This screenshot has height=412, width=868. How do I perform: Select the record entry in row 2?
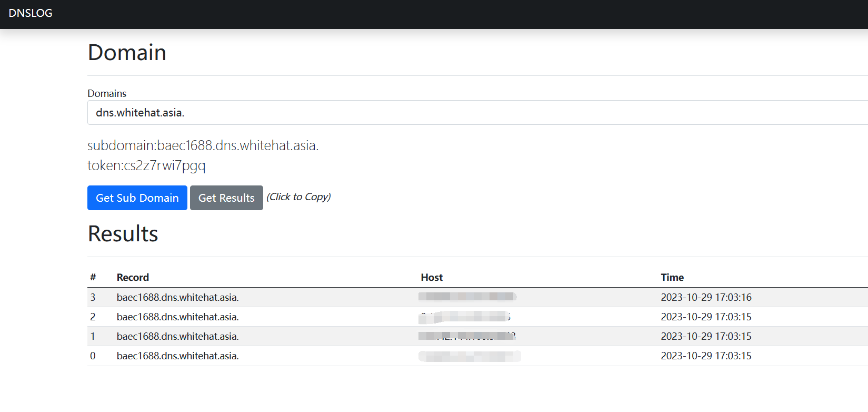coord(177,317)
